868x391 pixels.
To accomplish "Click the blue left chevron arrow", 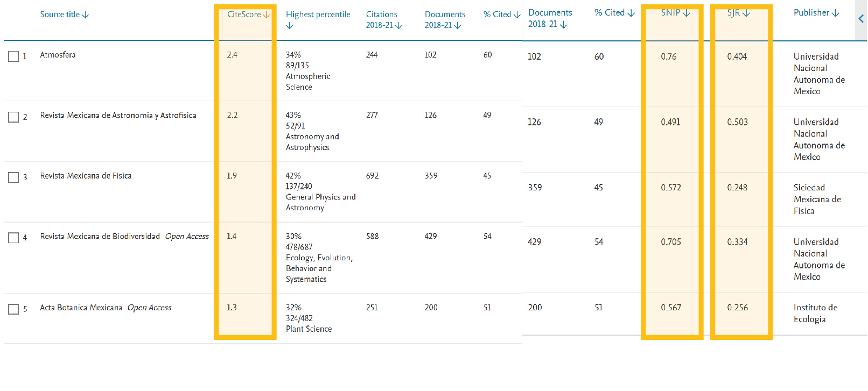I will pyautogui.click(x=861, y=19).
